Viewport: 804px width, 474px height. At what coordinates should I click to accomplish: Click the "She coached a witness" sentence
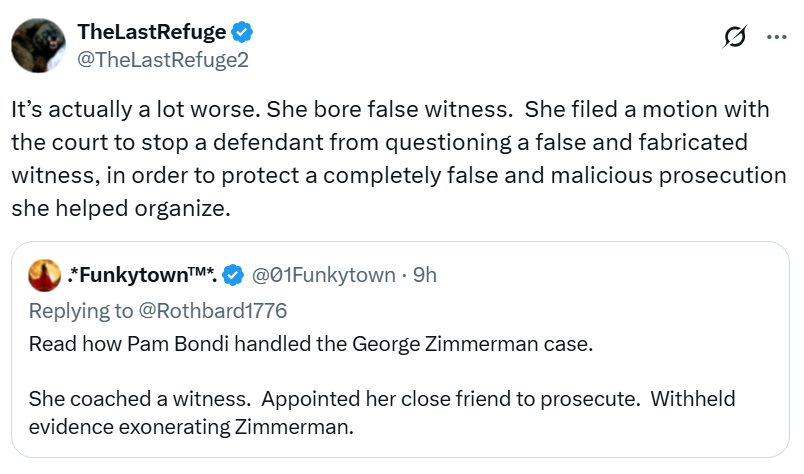coord(132,399)
